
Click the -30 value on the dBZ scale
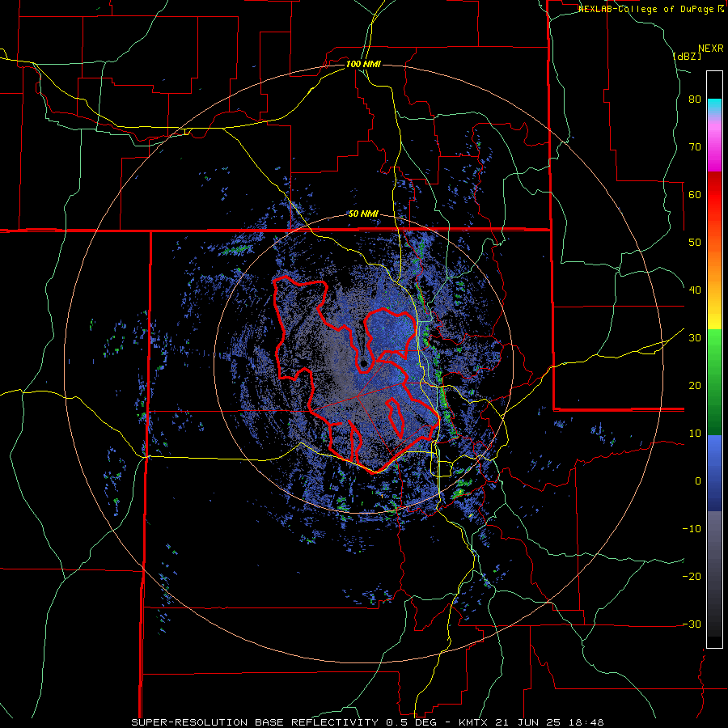[692, 624]
